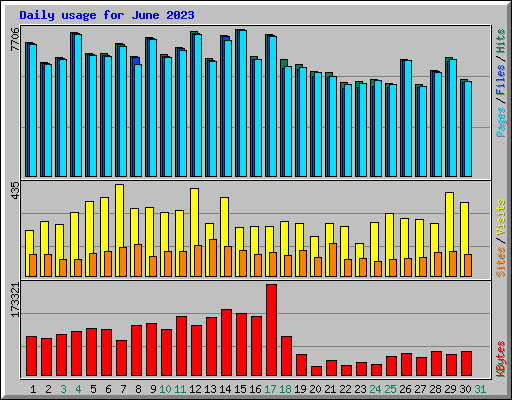Viewport: 512px width, 400px height.
Task: Click the 7706 hits axis value
Action: [x=15, y=39]
